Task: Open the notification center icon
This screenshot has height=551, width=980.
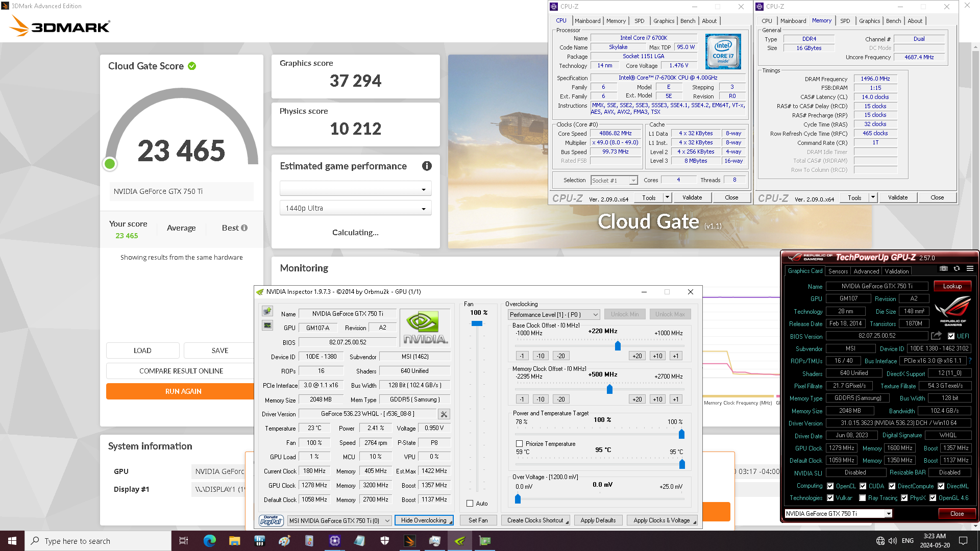Action: coord(963,541)
